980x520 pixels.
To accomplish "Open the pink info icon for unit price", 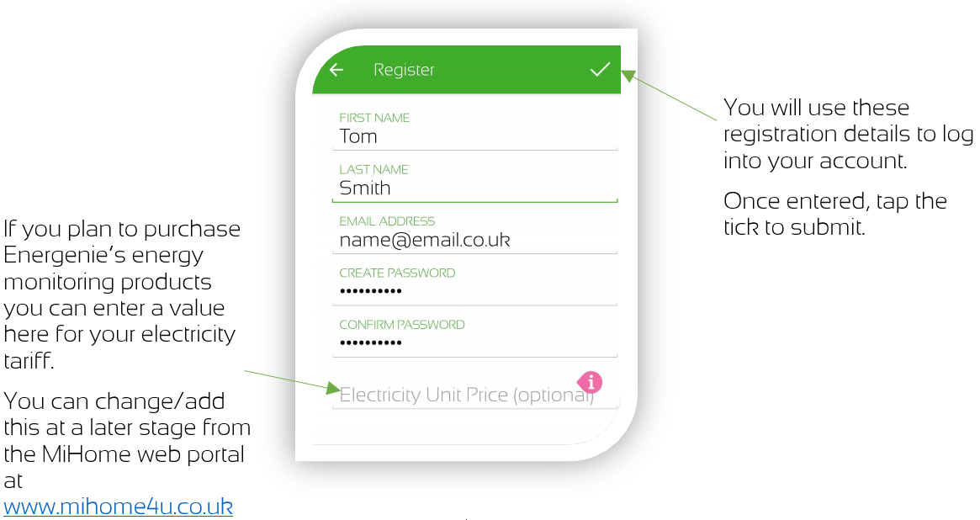I will [590, 382].
